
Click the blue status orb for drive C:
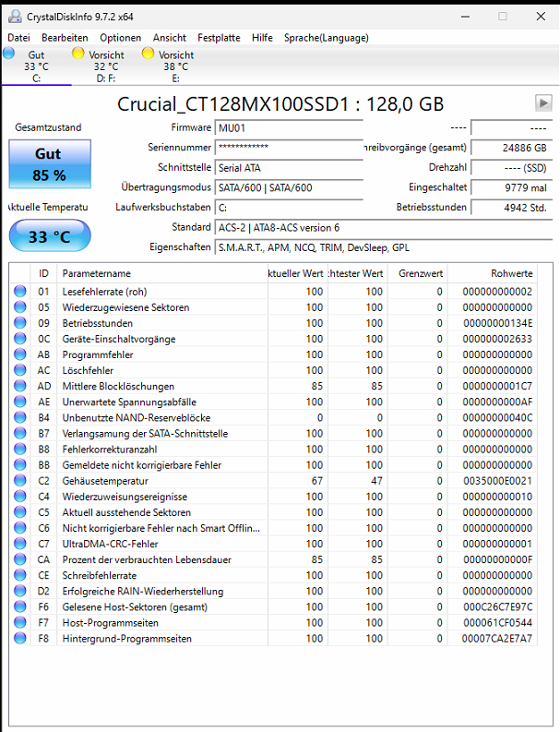pyautogui.click(x=9, y=54)
